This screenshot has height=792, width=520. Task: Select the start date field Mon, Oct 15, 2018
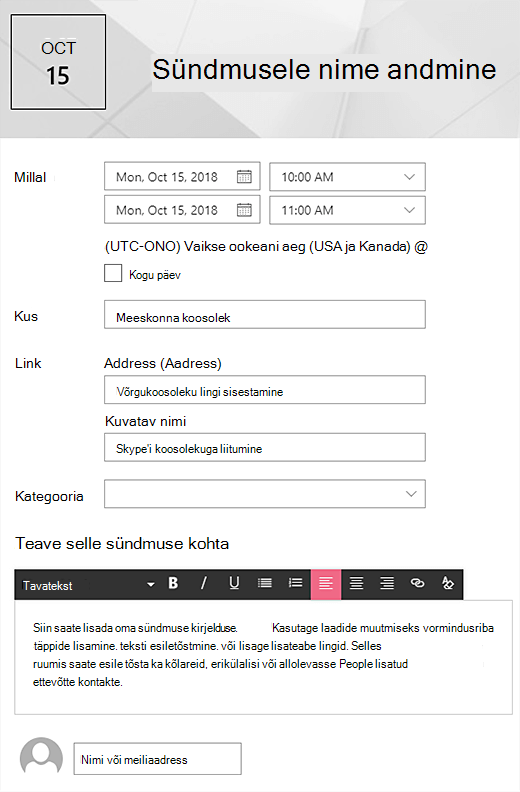[x=182, y=176]
